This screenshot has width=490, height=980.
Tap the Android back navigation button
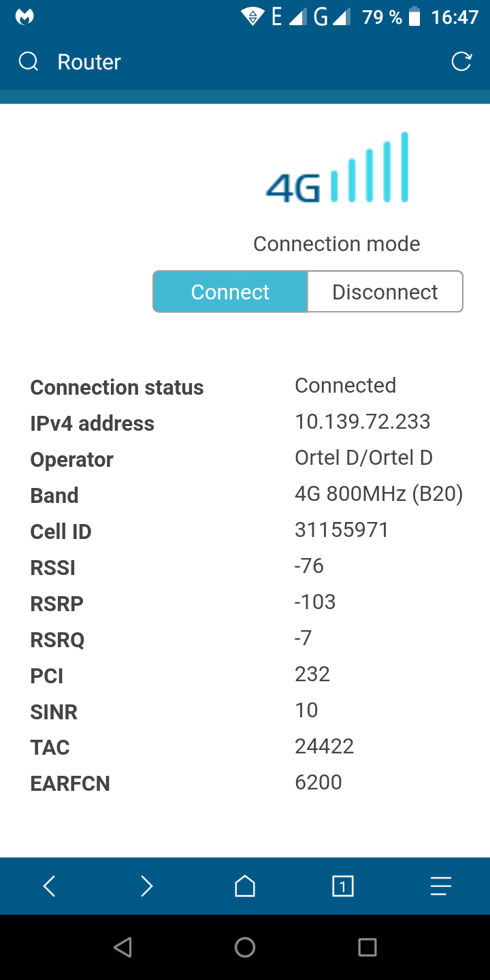pyautogui.click(x=122, y=947)
